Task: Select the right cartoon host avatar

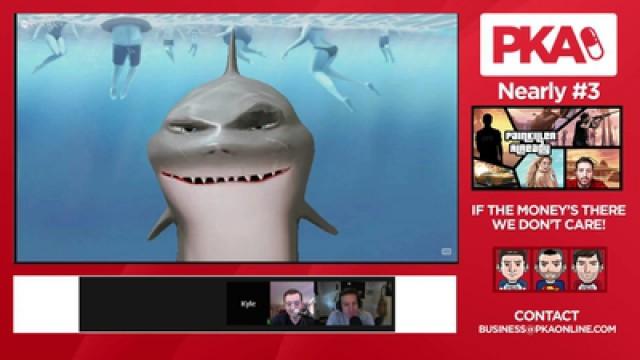Action: pyautogui.click(x=588, y=269)
